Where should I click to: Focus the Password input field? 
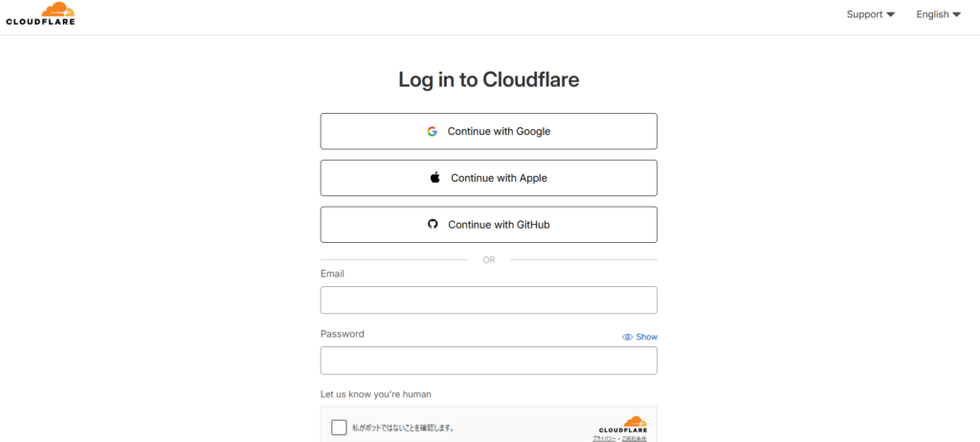coord(488,361)
